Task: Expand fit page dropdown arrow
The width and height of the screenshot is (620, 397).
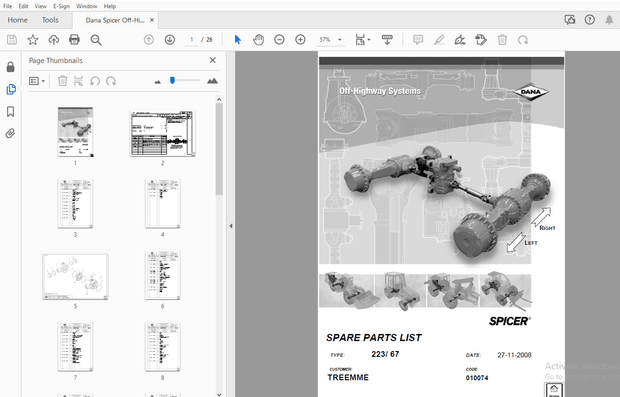Action: tap(369, 40)
